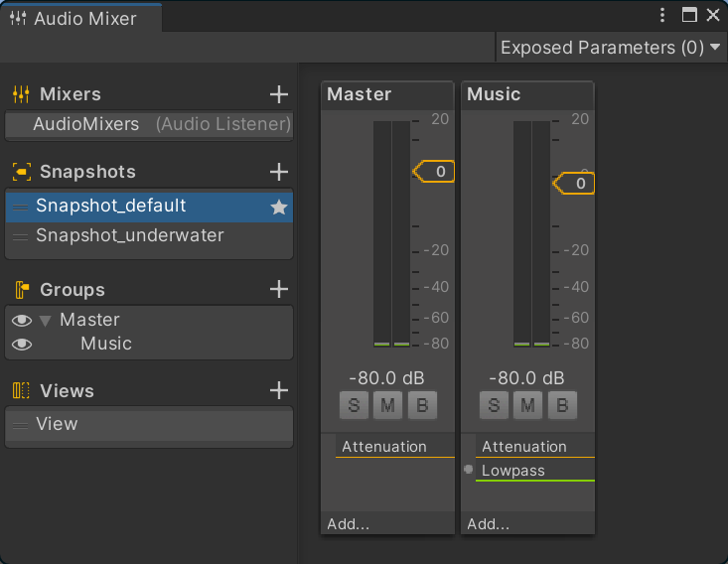Toggle visibility of the Music group
The height and width of the screenshot is (564, 728).
[x=21, y=345]
